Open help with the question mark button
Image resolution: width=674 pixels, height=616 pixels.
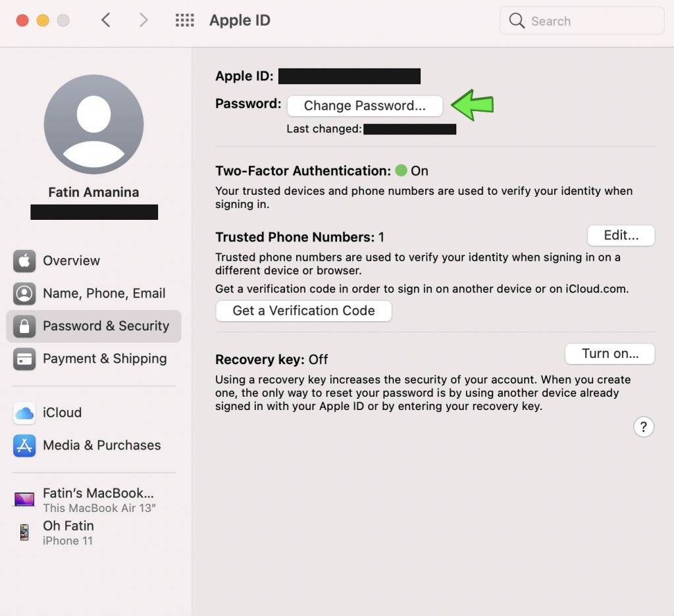click(644, 427)
